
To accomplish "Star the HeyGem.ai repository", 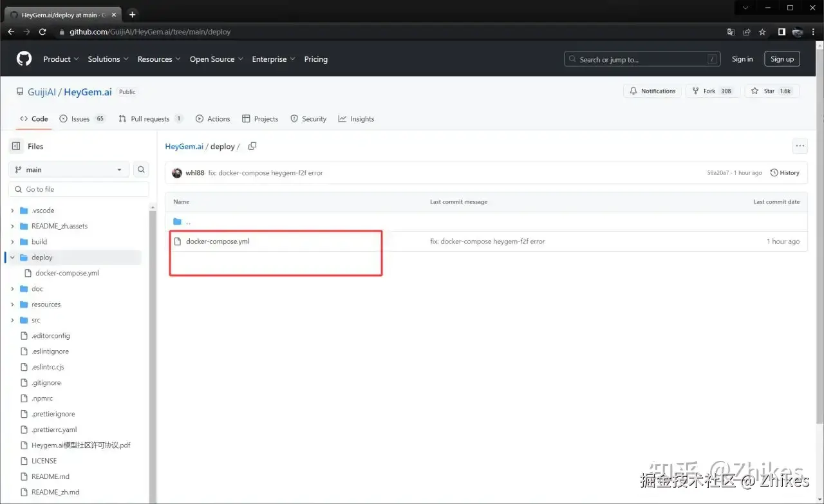I will pos(772,91).
